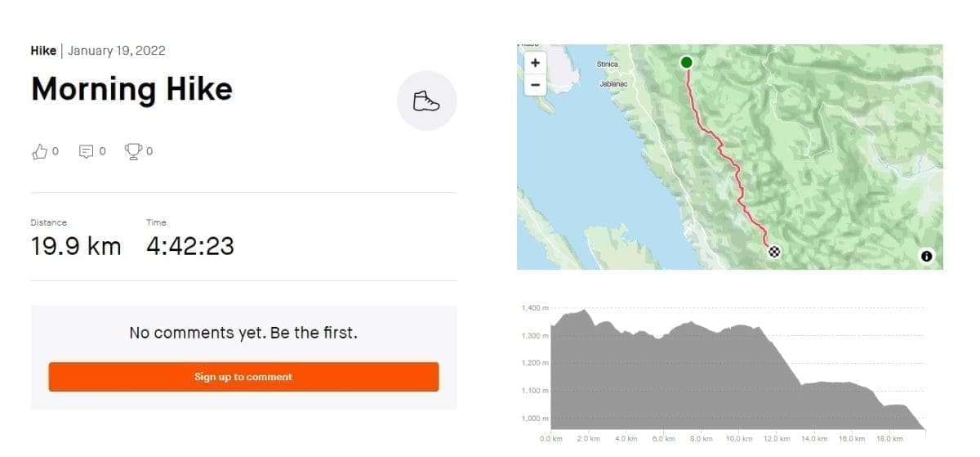Click the trophy achievements icon

point(132,151)
